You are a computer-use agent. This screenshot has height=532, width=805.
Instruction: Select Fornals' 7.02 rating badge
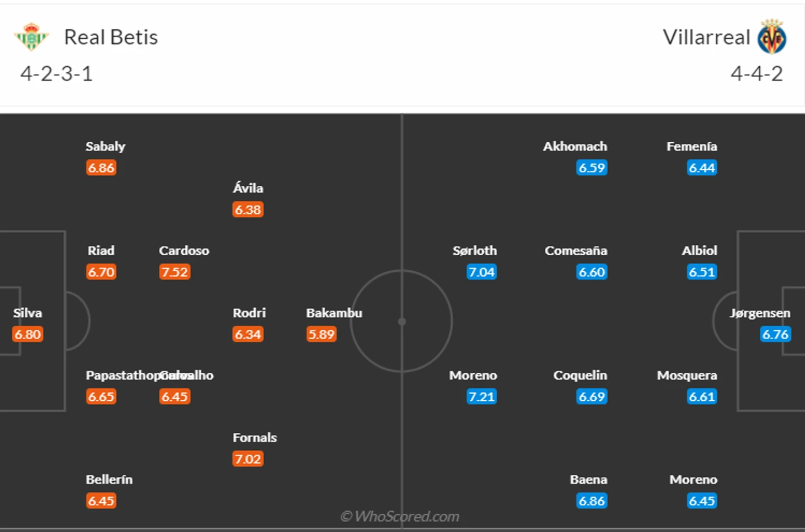(x=248, y=459)
